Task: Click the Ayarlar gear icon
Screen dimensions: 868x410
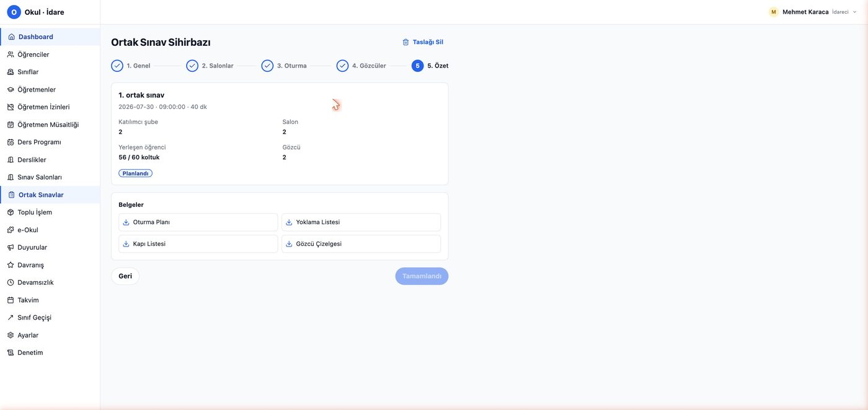Action: [11, 335]
